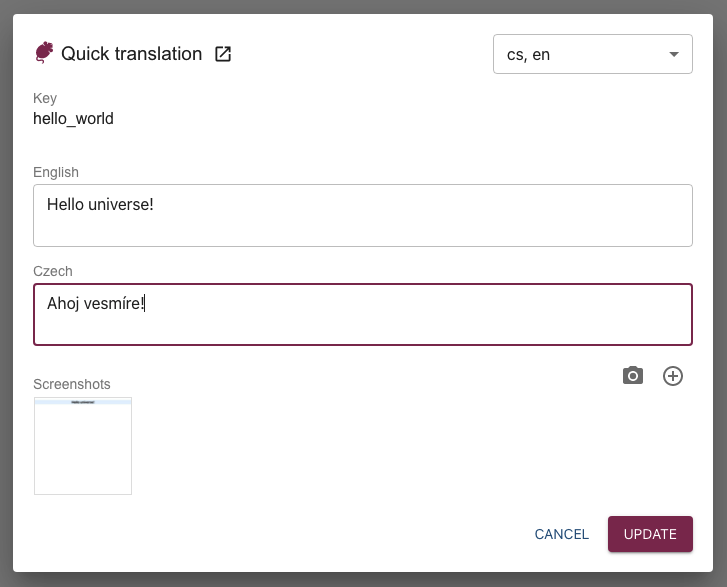Save changes with the Update button
Screen dimensions: 727x587
tap(650, 534)
